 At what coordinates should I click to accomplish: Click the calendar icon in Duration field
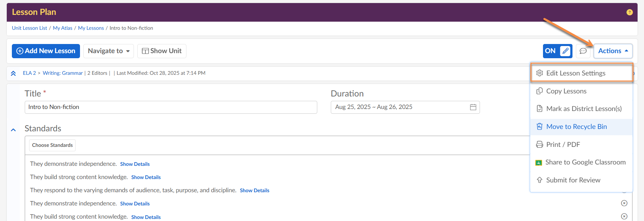pos(473,107)
